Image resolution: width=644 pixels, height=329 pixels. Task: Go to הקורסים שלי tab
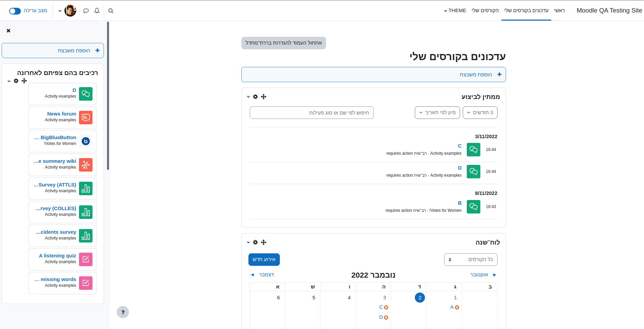tap(485, 10)
